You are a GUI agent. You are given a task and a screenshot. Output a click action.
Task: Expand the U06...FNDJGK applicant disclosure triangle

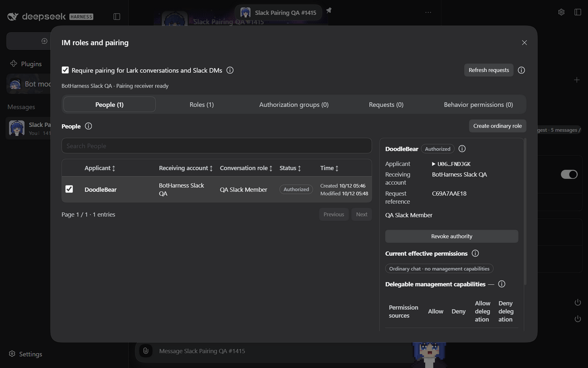(x=434, y=164)
